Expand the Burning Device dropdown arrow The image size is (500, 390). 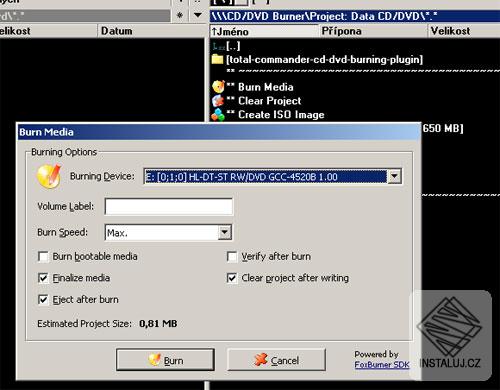pos(394,176)
